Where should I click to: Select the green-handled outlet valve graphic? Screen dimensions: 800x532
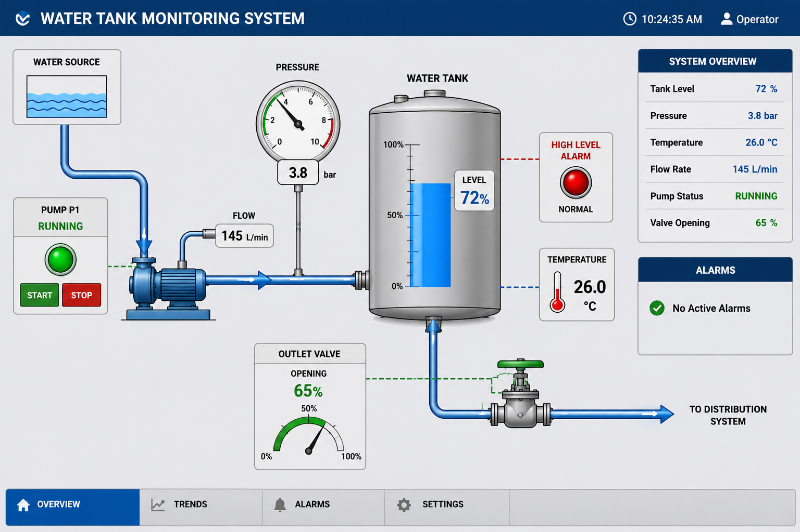tap(520, 393)
